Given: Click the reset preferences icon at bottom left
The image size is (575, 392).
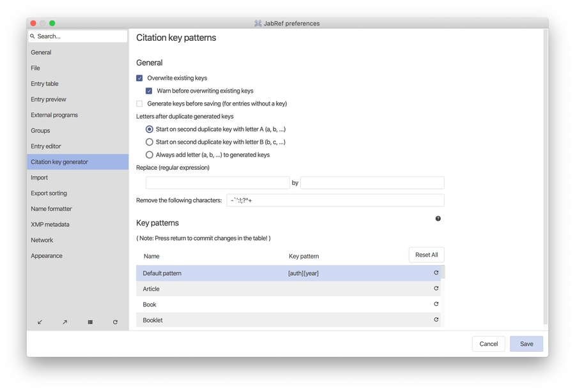Looking at the screenshot, I should (x=115, y=322).
